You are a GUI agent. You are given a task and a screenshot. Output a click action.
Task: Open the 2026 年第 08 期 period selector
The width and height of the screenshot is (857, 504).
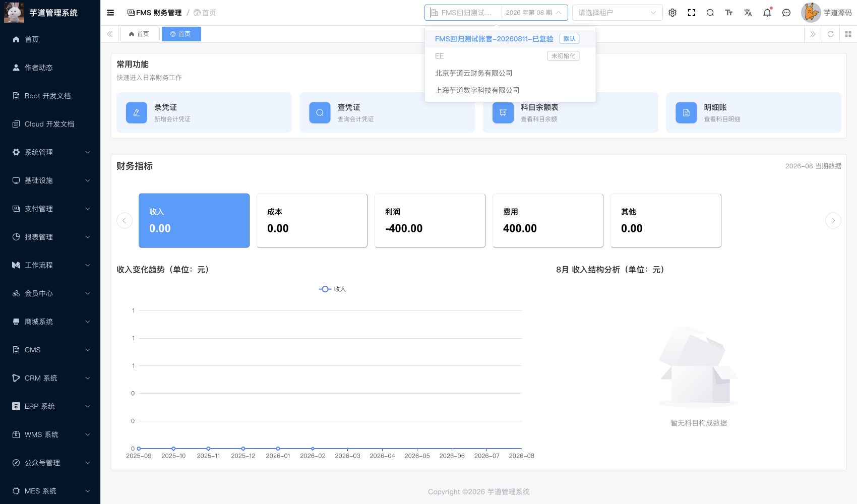pyautogui.click(x=533, y=13)
